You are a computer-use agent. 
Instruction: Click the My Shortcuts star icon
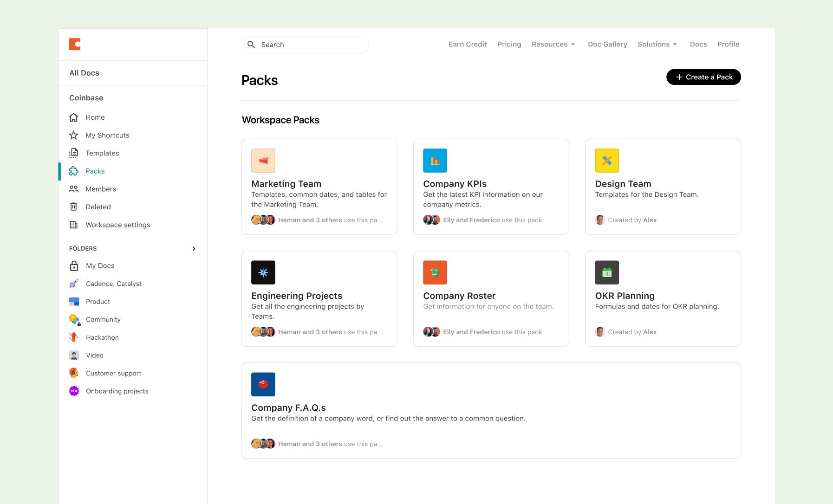pos(73,135)
